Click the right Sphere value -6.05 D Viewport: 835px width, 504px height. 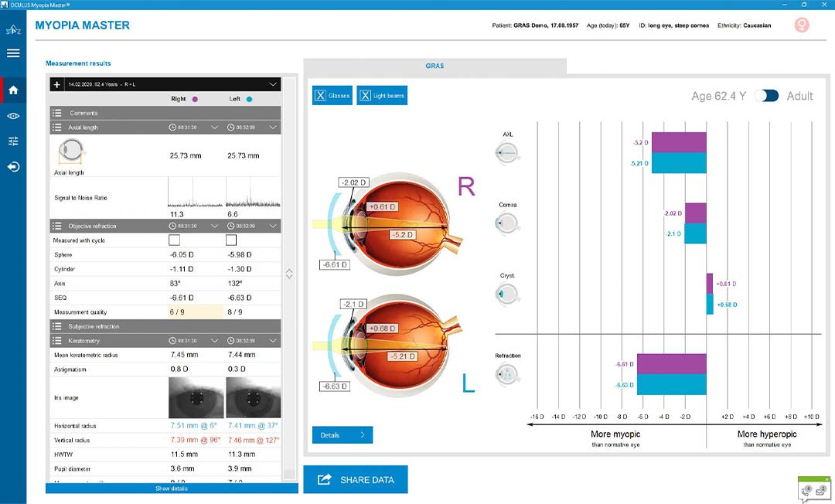point(182,255)
